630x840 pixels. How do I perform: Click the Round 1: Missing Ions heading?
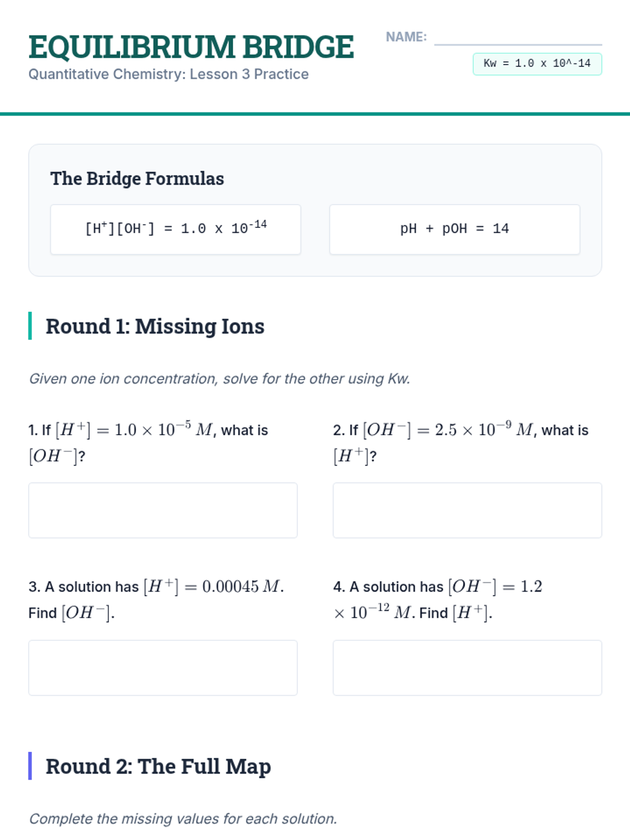point(155,326)
